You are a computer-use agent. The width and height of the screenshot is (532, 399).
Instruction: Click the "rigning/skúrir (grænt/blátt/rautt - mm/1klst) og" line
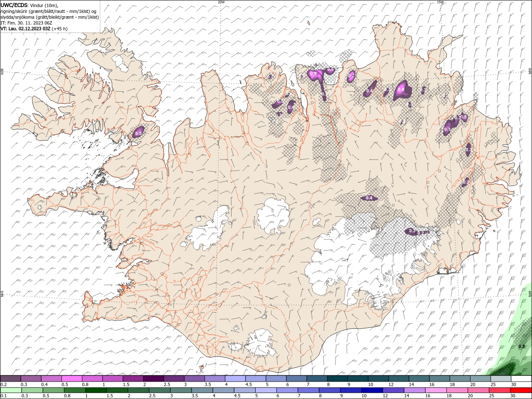49,11
